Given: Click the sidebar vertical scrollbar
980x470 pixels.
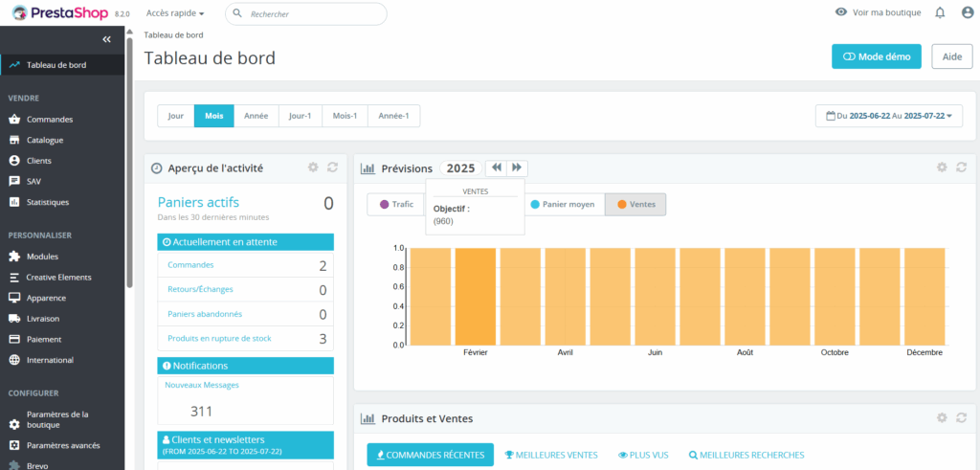Looking at the screenshot, I should pyautogui.click(x=129, y=163).
